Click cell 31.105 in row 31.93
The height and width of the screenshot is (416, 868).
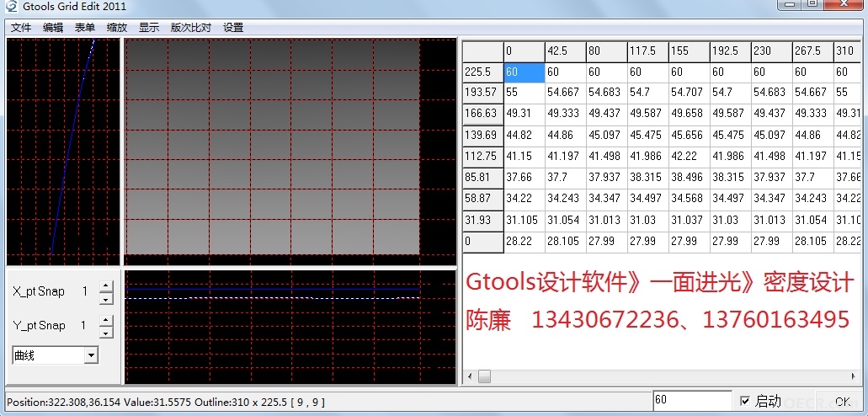525,221
